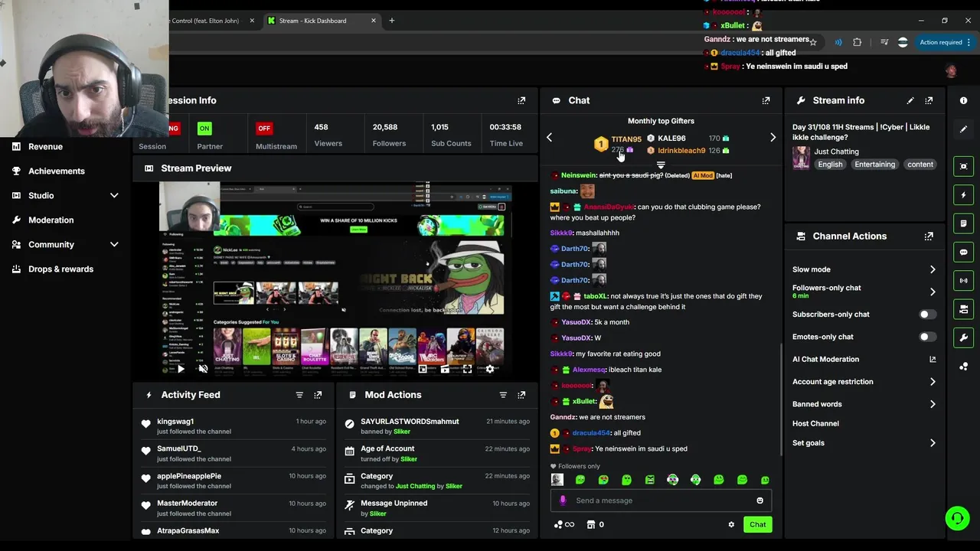Pop out the Activity Feed panel
980x551 pixels.
pyautogui.click(x=318, y=395)
